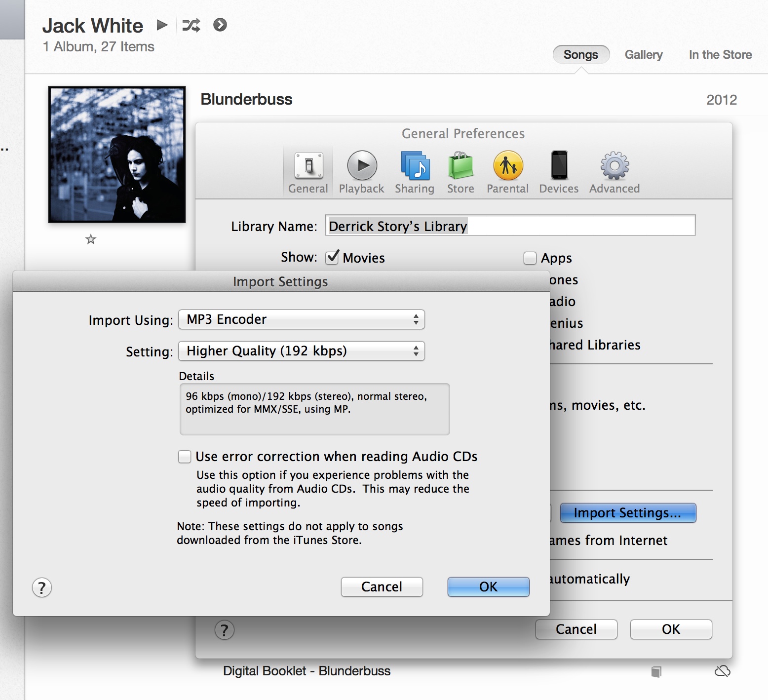
Task: Enable error correction for Audio CDs
Action: point(185,457)
